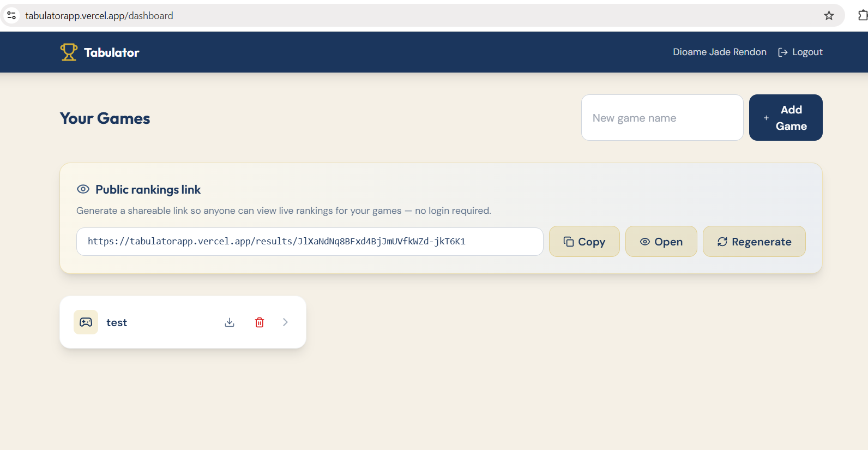Delete the test game via trash icon
This screenshot has height=450, width=868.
click(x=260, y=322)
